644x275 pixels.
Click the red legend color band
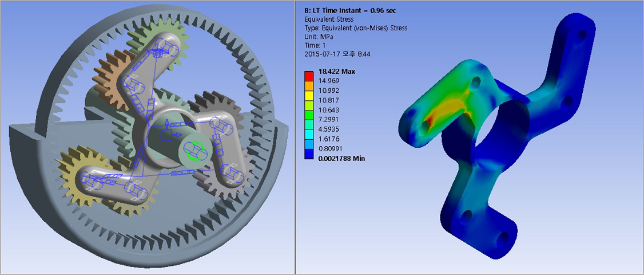309,76
